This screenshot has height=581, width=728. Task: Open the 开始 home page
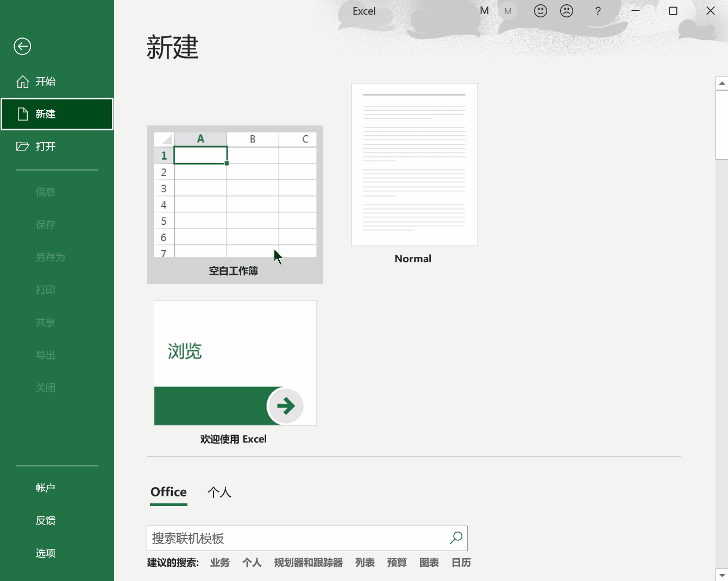pos(57,81)
